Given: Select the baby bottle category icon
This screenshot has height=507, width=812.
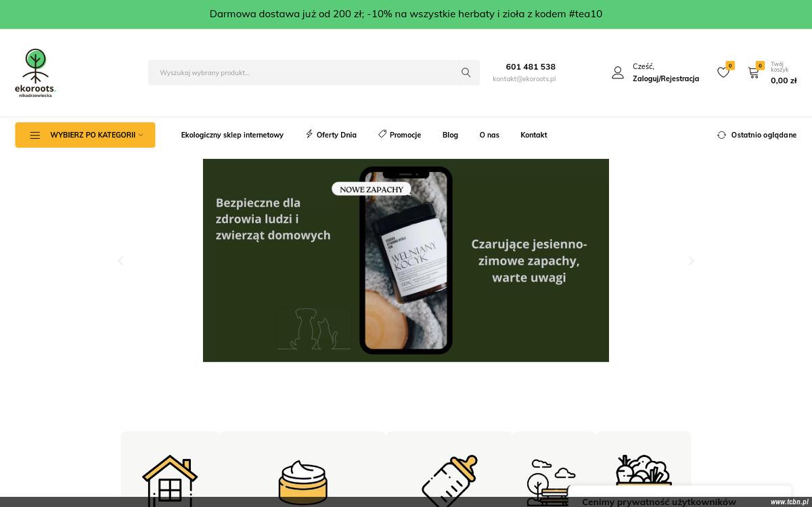Looking at the screenshot, I should click(x=449, y=481).
